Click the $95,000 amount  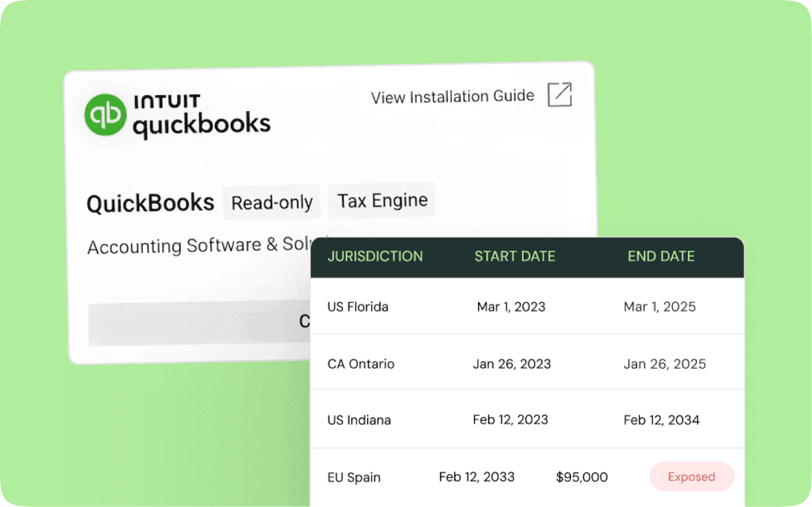coord(581,477)
